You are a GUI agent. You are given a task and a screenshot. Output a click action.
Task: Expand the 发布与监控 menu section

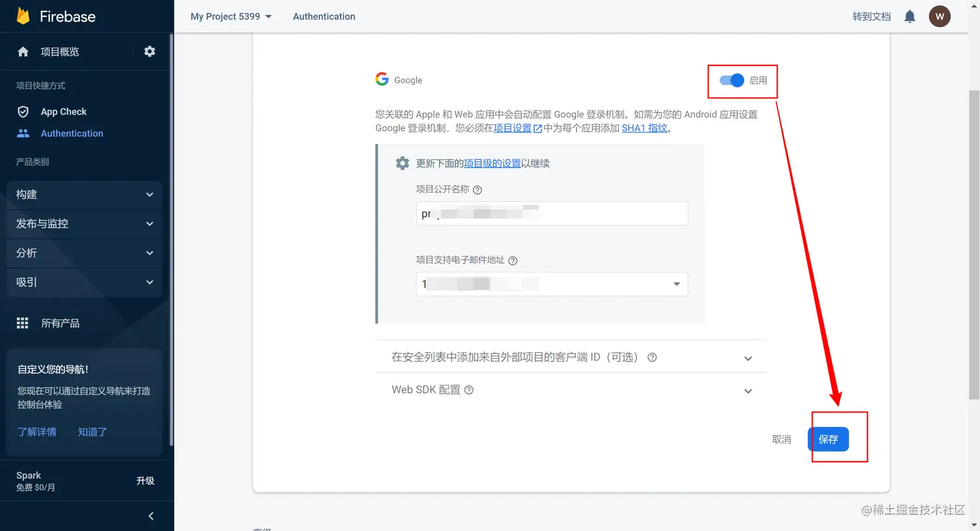pyautogui.click(x=84, y=223)
